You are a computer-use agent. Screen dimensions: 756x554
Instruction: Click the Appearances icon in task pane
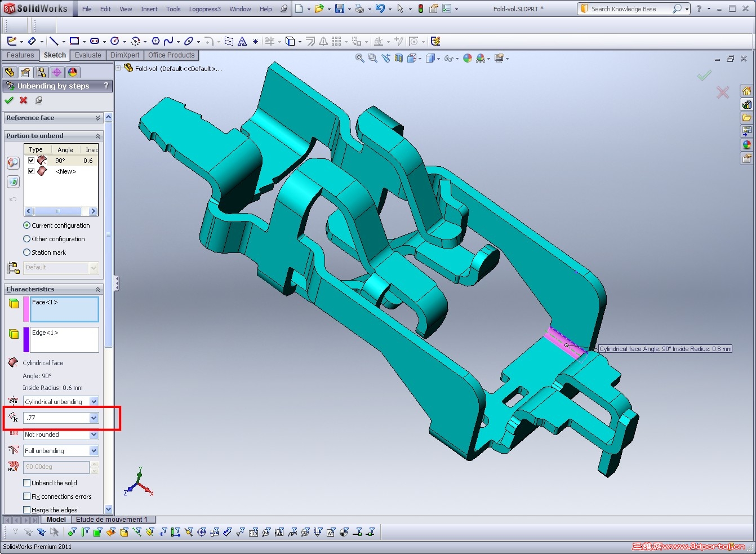tap(746, 145)
